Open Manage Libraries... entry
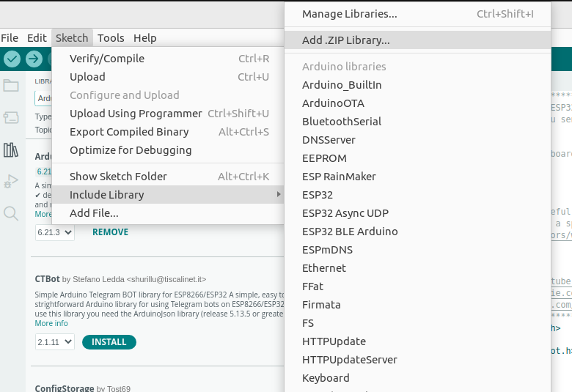Image resolution: width=572 pixels, height=392 pixels. pyautogui.click(x=418, y=14)
